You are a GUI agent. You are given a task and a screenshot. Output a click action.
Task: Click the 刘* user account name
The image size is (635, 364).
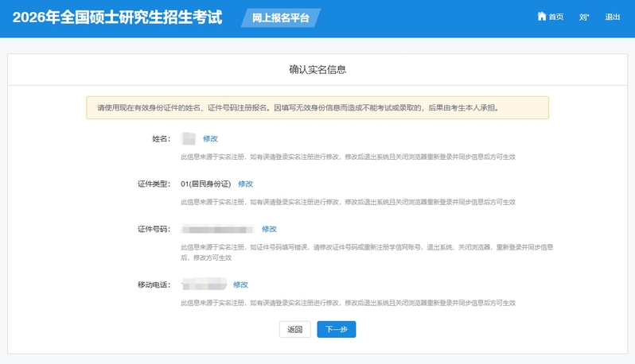tap(583, 17)
